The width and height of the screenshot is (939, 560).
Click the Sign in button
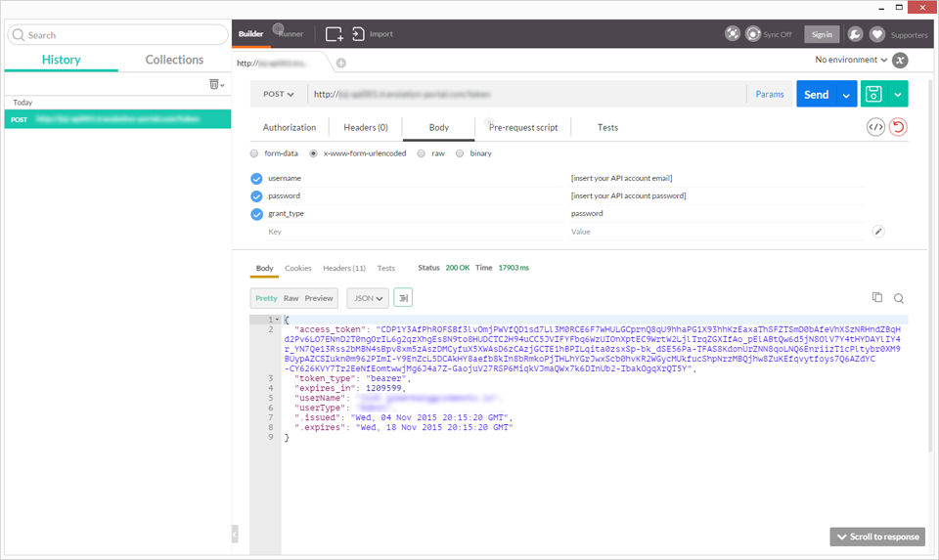822,34
